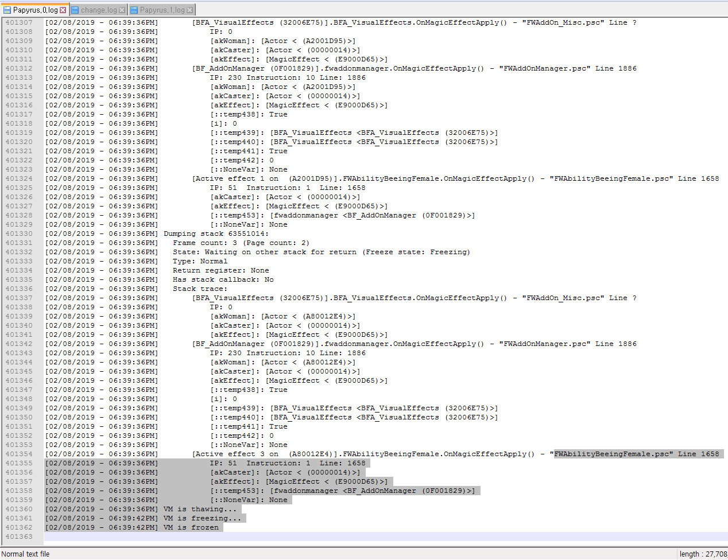This screenshot has height=560, width=728.
Task: Close the Papyrus.1.log tab
Action: click(189, 10)
